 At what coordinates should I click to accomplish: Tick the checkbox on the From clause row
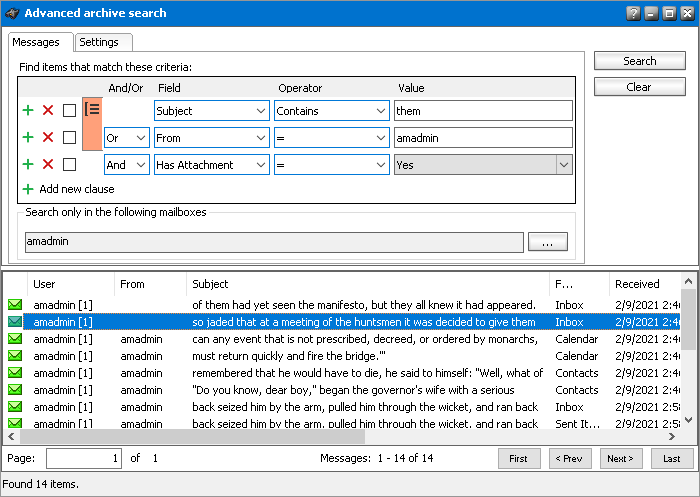(x=69, y=137)
